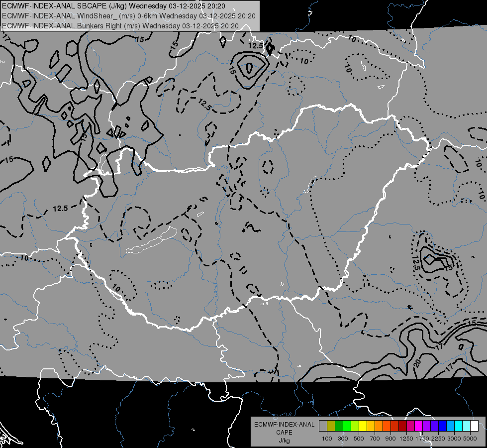Click the pale cyan legend swatch
Image resolution: width=487 pixels, height=448 pixels.
(x=466, y=426)
